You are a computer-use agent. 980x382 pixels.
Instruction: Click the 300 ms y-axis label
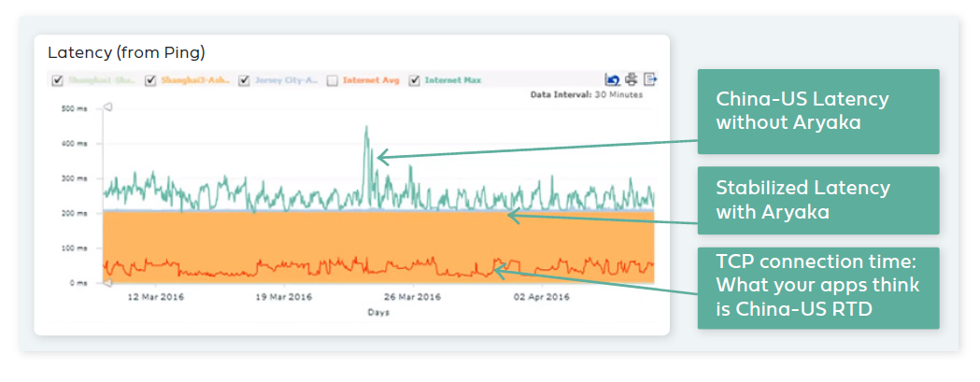pos(74,178)
